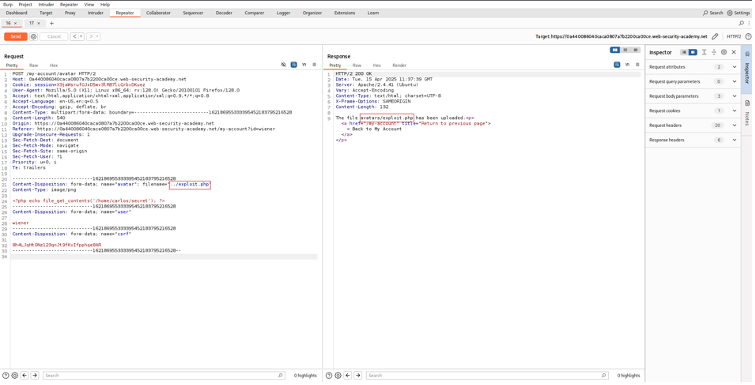Open Response editor hamburger menu
Screen dimensions: 755x385
pos(638,64)
